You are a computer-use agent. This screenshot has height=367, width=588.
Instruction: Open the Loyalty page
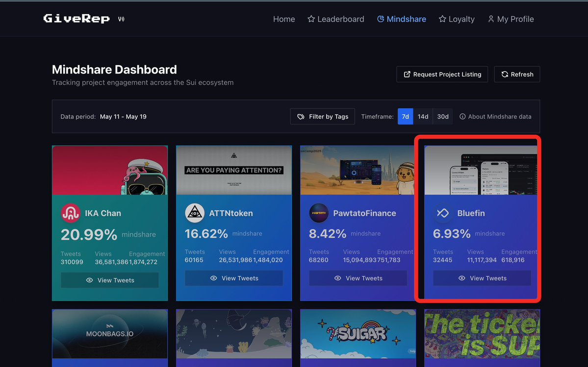tap(457, 19)
